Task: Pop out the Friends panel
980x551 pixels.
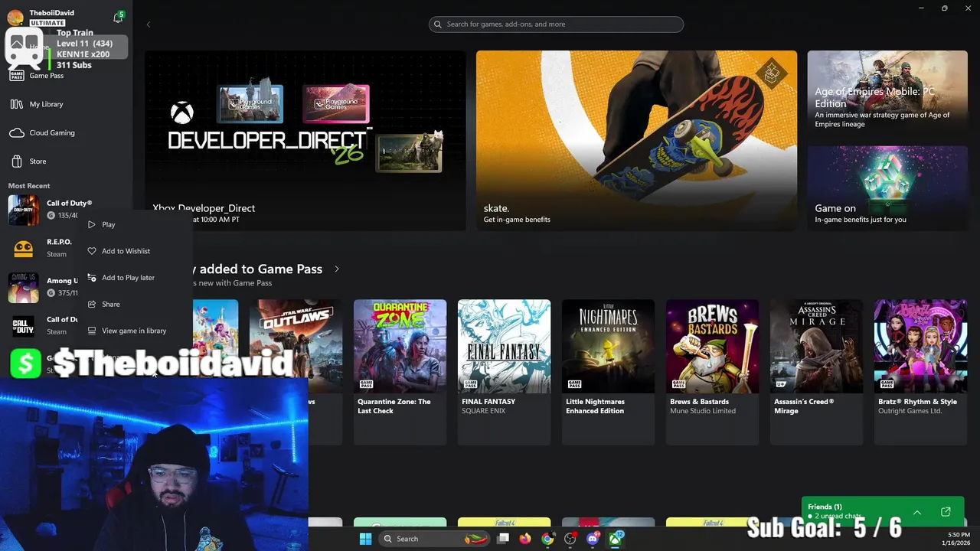Action: (946, 512)
